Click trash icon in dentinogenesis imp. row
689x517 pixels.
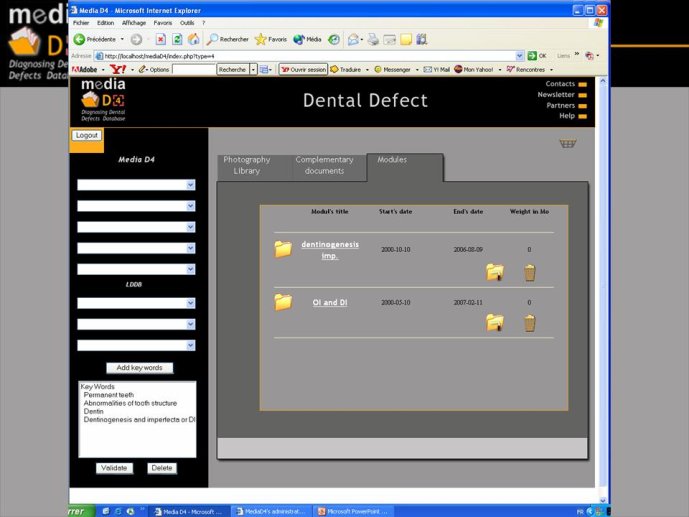tap(529, 272)
